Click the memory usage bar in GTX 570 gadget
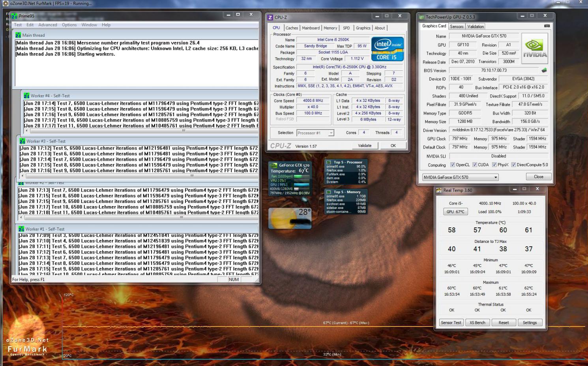Image resolution: width=588 pixels, height=366 pixels. coord(301,189)
